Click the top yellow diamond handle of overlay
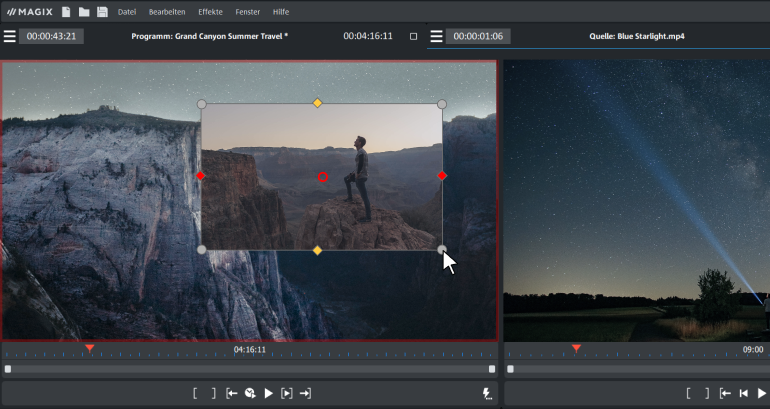Image resolution: width=770 pixels, height=409 pixels. click(317, 103)
